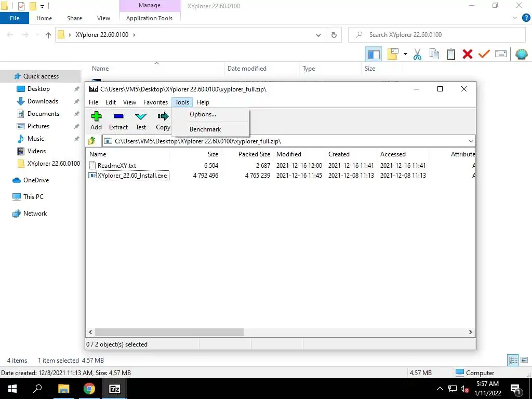The height and width of the screenshot is (399, 532).
Task: Click the network tray icon
Action: (x=453, y=389)
